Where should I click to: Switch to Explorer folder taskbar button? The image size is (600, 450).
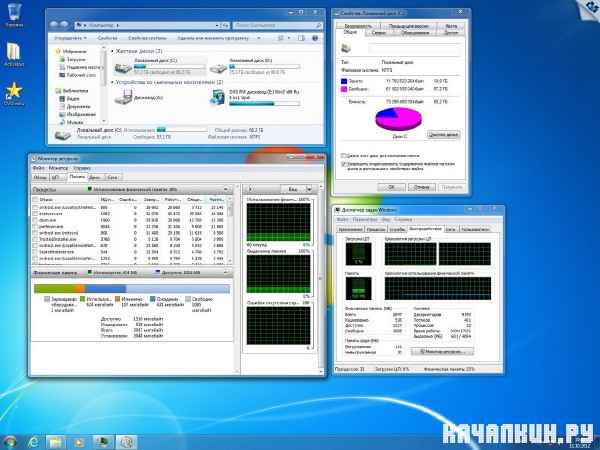click(x=56, y=442)
